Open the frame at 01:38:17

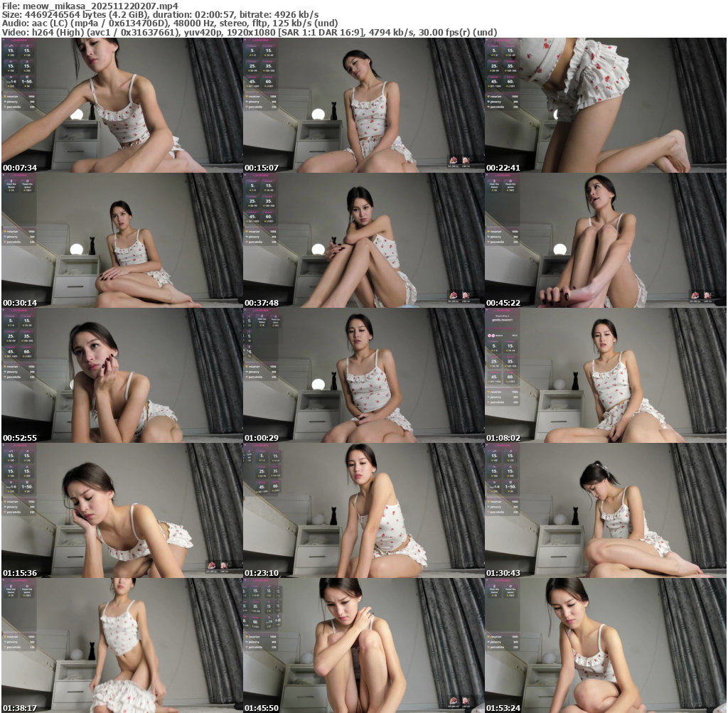tap(122, 645)
